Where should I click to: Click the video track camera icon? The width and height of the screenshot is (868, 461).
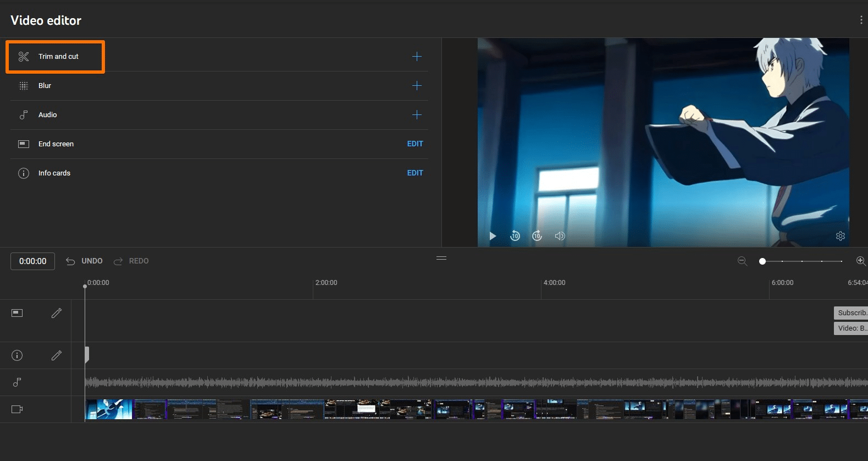tap(17, 409)
